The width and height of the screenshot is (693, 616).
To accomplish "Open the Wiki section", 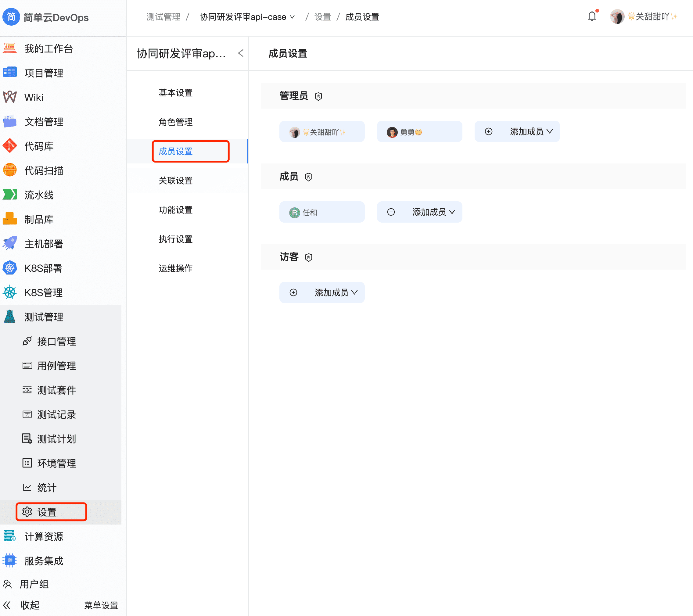I will click(34, 97).
